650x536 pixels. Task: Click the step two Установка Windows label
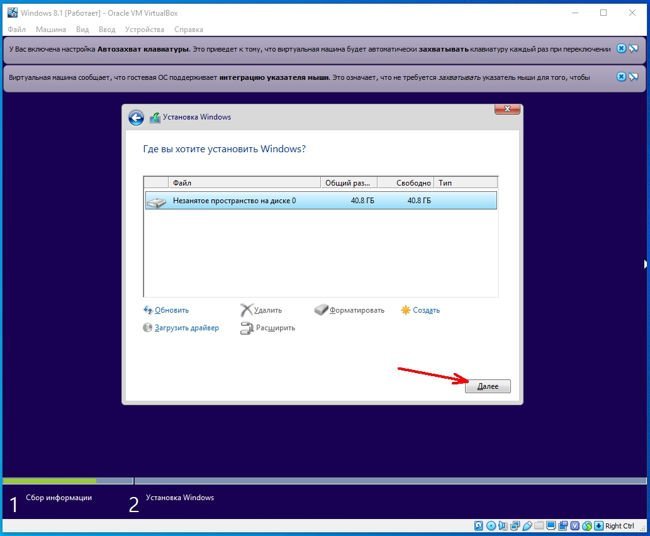point(179,497)
